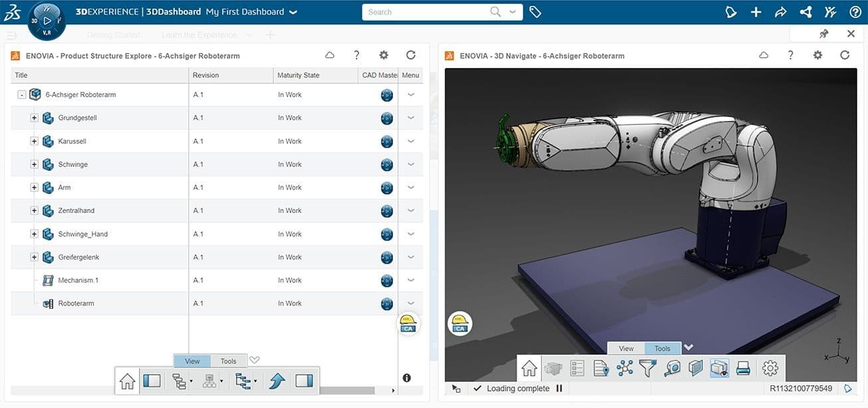Screen dimensions: 868x408
Task: Click CAD Master globe icon for Karussell
Action: tap(386, 141)
